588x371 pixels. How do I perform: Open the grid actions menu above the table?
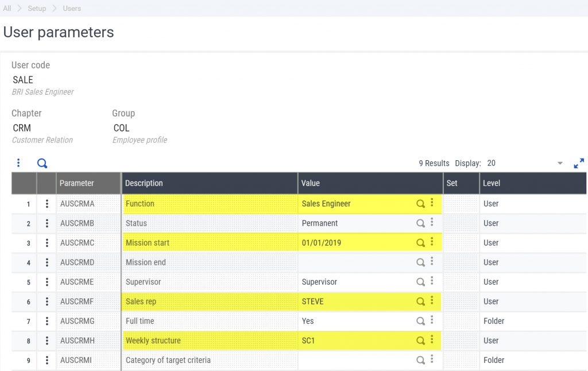18,163
